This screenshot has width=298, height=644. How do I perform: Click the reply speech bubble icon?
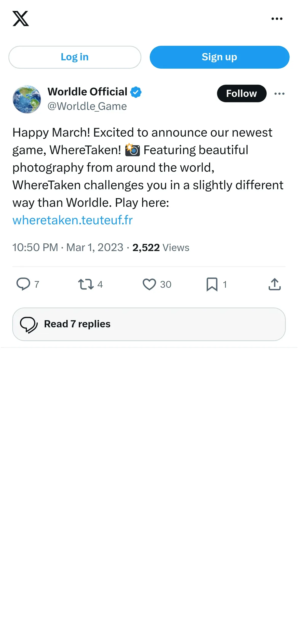(23, 284)
